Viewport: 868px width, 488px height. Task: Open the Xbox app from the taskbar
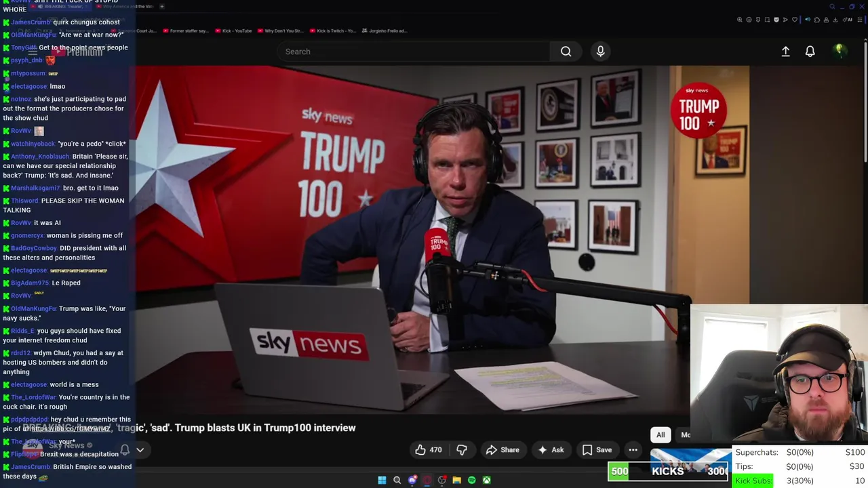pyautogui.click(x=486, y=480)
